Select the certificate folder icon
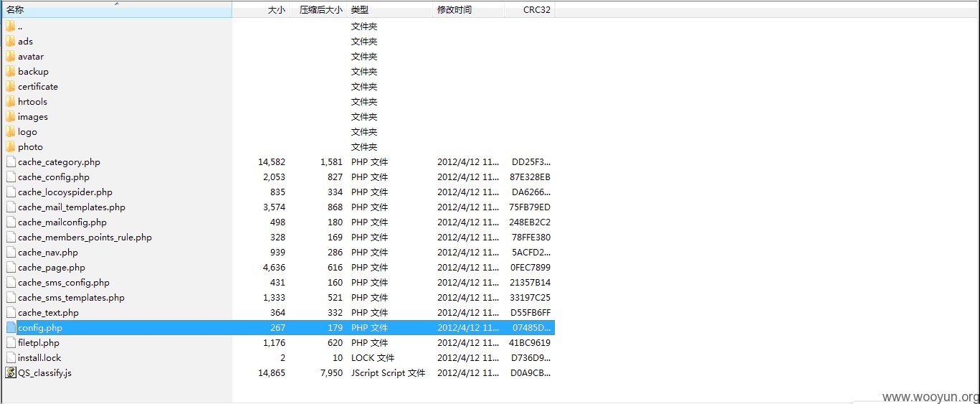Screen dimensions: 980x404 point(10,87)
